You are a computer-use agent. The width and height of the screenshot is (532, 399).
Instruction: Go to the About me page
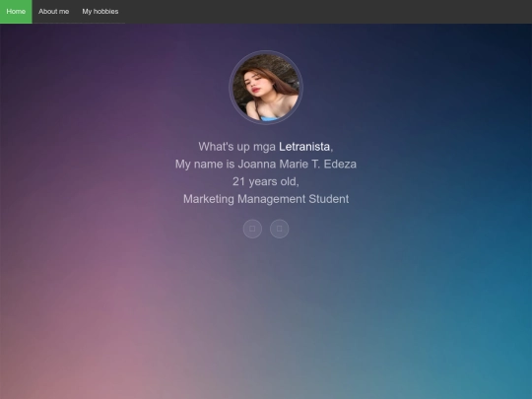pyautogui.click(x=53, y=12)
